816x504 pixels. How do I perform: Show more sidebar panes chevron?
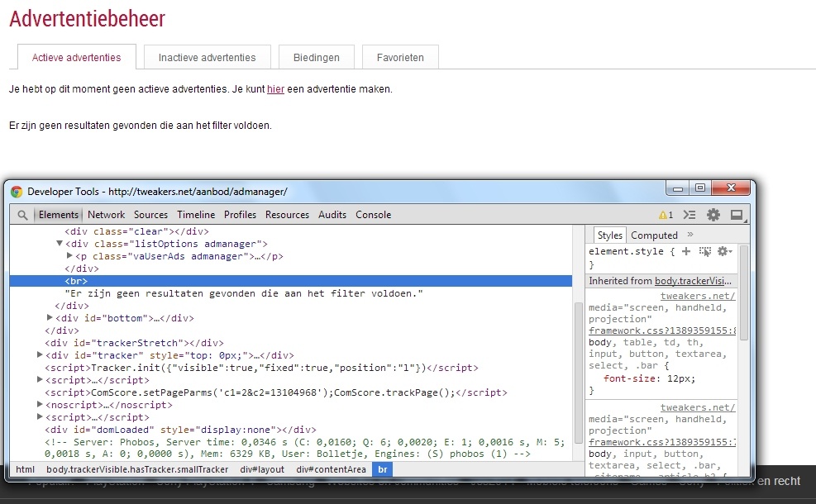point(690,235)
